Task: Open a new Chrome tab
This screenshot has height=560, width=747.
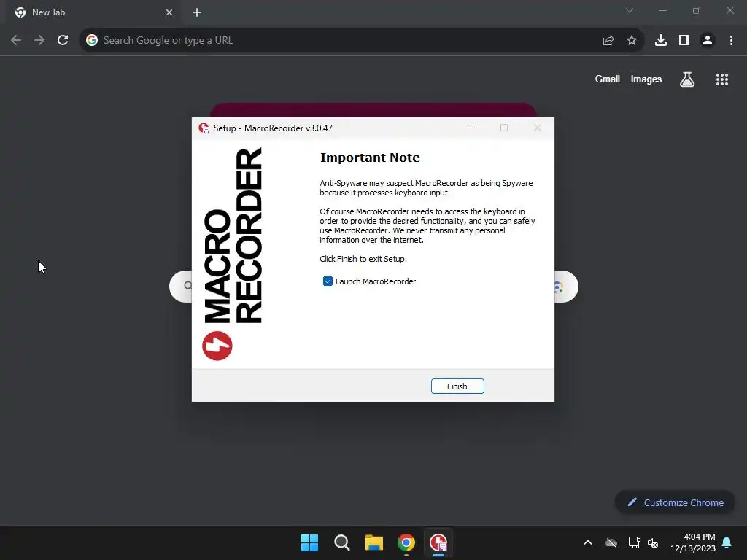Action: coord(197,12)
